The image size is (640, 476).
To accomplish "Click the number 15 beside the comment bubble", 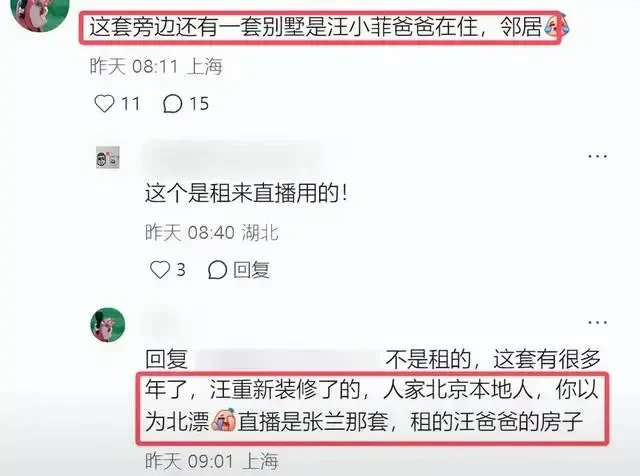I will 199,103.
